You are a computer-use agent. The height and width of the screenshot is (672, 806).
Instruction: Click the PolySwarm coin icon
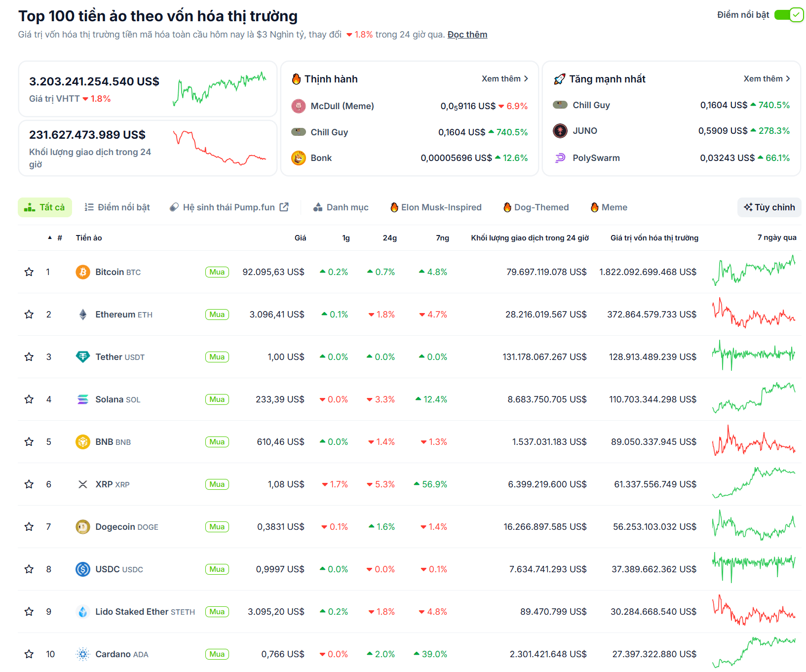click(x=560, y=158)
